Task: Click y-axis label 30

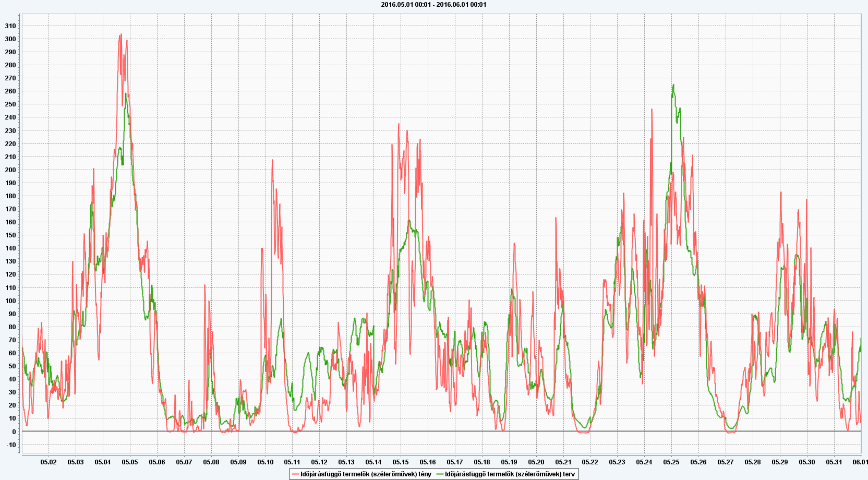Action: 13,392
